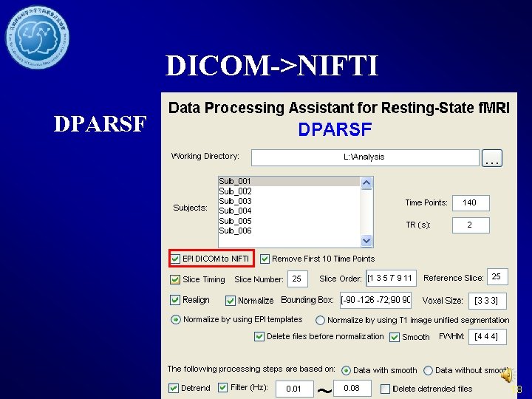This screenshot has width=532, height=399.
Task: Uncheck Remove First 10 Time Points
Action: (265, 259)
